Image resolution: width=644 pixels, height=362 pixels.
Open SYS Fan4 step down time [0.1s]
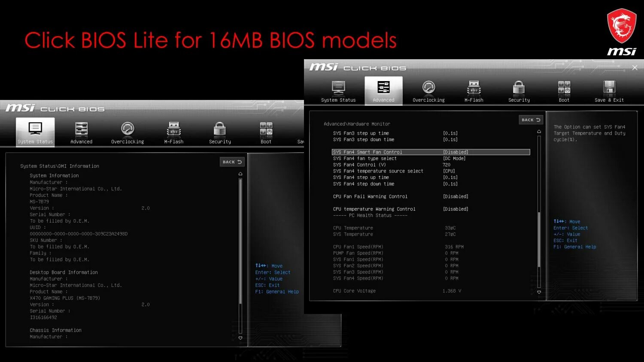coord(395,184)
